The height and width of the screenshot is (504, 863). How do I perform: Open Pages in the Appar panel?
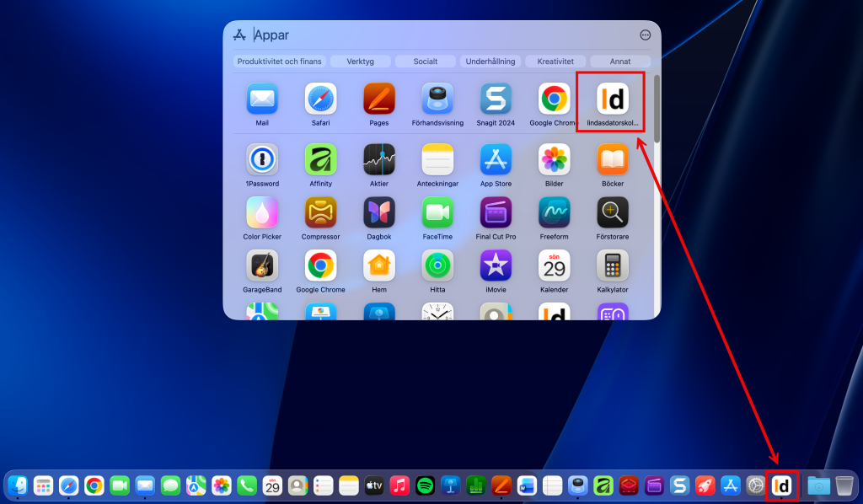pos(378,99)
